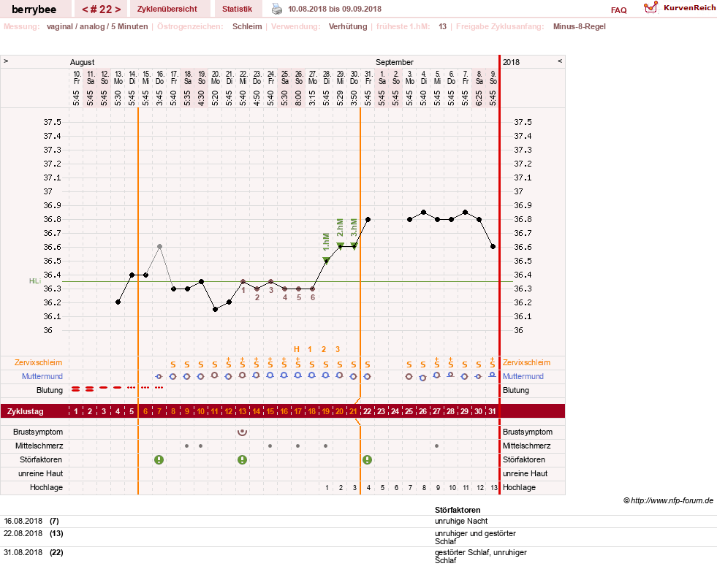Screen dimensions: 717x588
Task: Click the last temperature point on 9 September
Action: tap(493, 246)
